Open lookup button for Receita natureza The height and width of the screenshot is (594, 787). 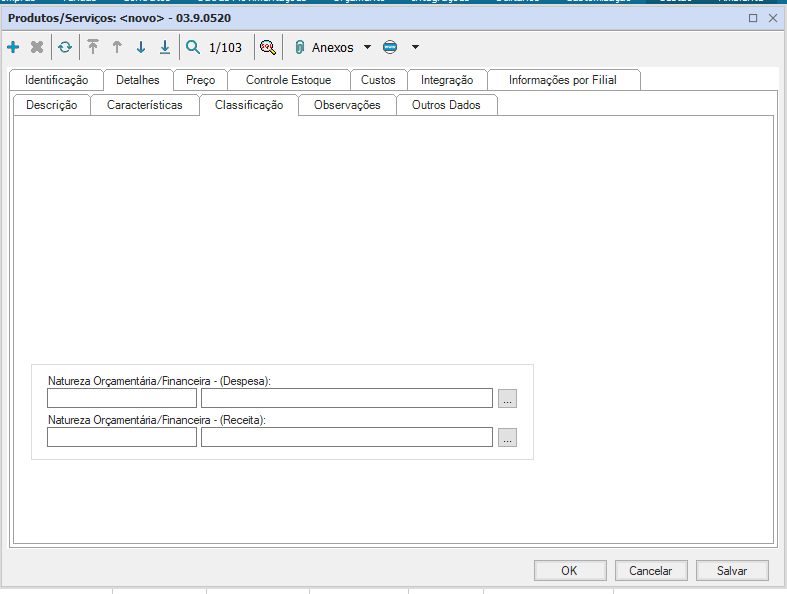click(507, 437)
